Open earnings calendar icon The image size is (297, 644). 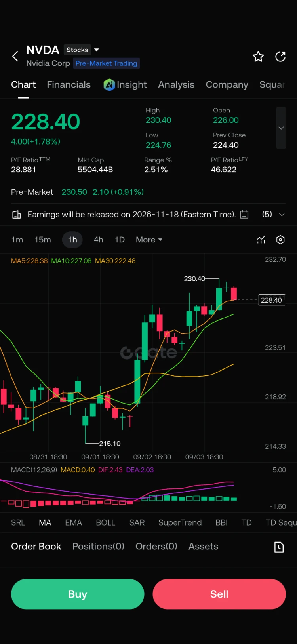pos(245,214)
